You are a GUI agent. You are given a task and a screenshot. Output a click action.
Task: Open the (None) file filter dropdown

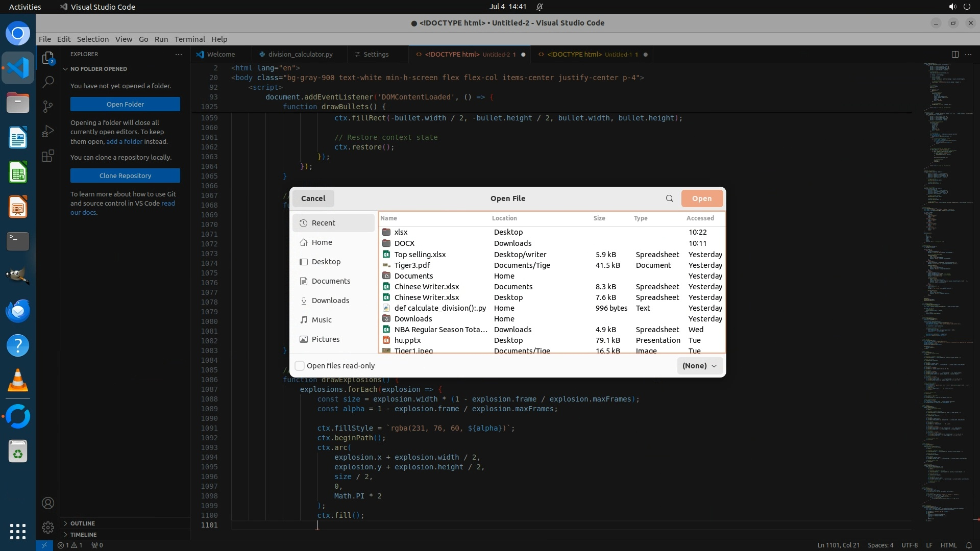click(x=699, y=366)
